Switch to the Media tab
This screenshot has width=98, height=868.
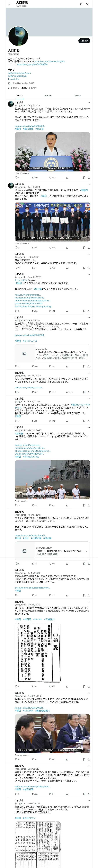(78, 95)
